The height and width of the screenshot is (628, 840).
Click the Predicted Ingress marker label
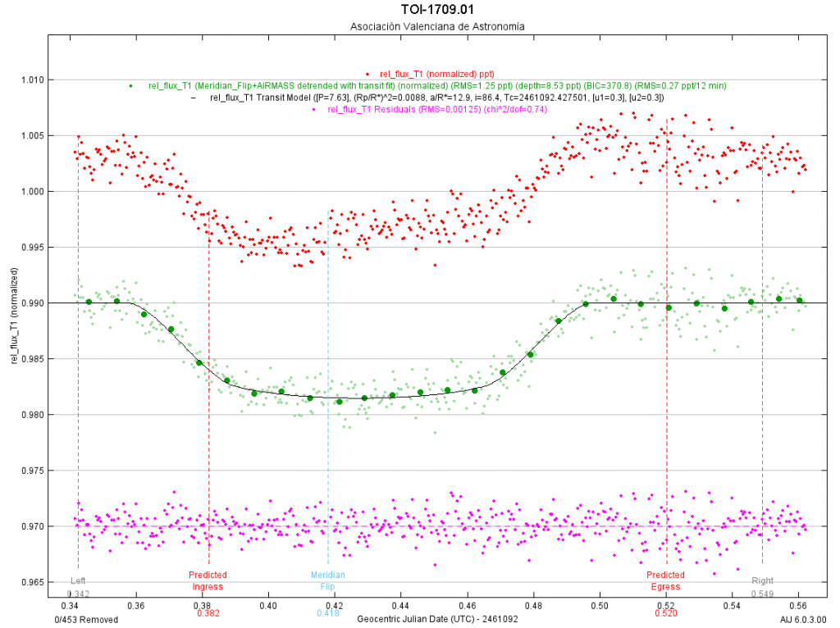pos(208,580)
